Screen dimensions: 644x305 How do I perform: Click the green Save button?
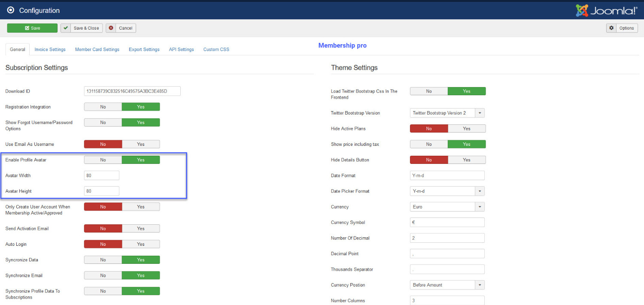[32, 28]
